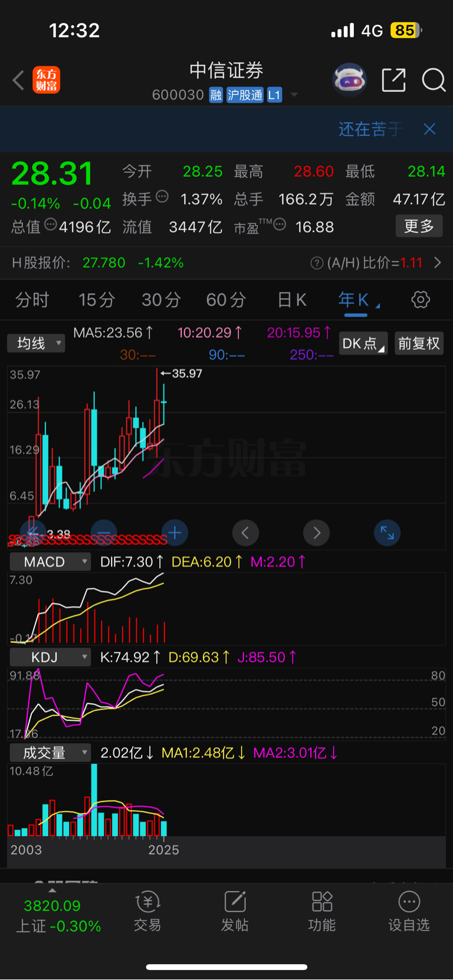
Task: Tap the 沪股通 tag
Action: (245, 95)
